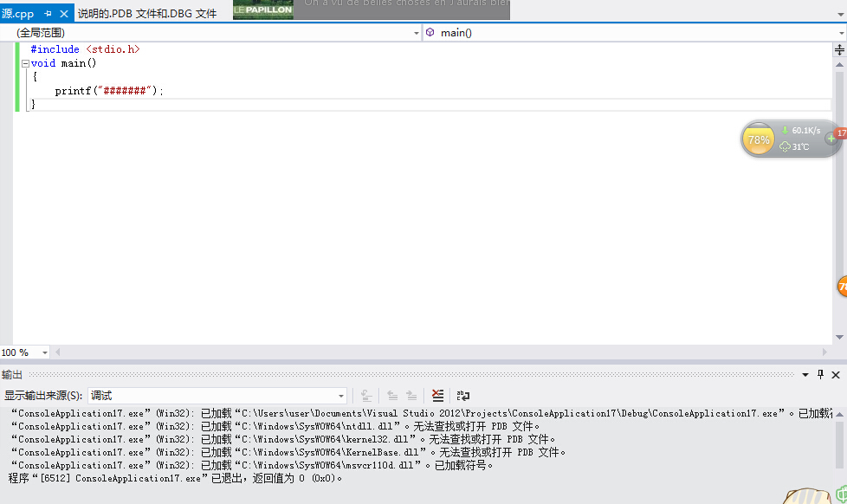Image resolution: width=847 pixels, height=504 pixels.
Task: Clear all output with the red X icon
Action: point(437,396)
